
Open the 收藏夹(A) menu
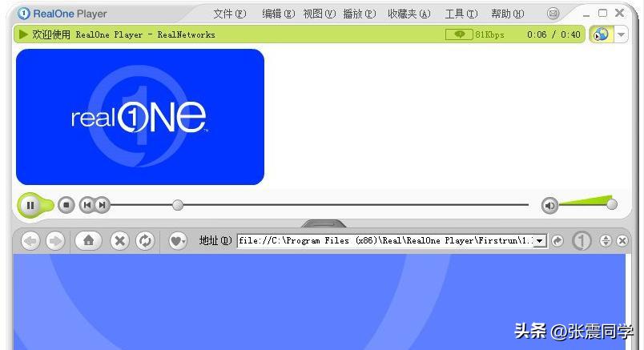coord(409,14)
